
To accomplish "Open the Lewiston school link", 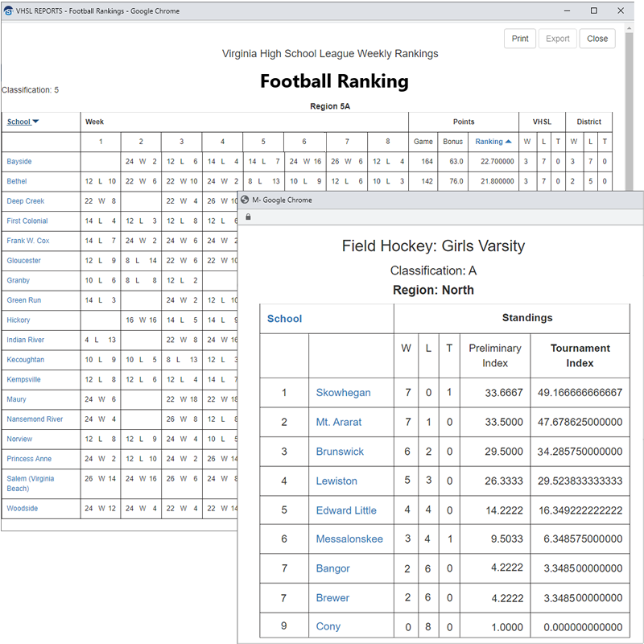I will [336, 481].
